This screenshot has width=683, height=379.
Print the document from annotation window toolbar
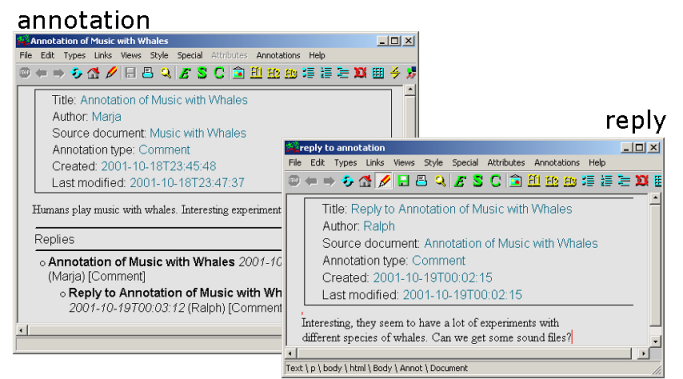click(148, 73)
